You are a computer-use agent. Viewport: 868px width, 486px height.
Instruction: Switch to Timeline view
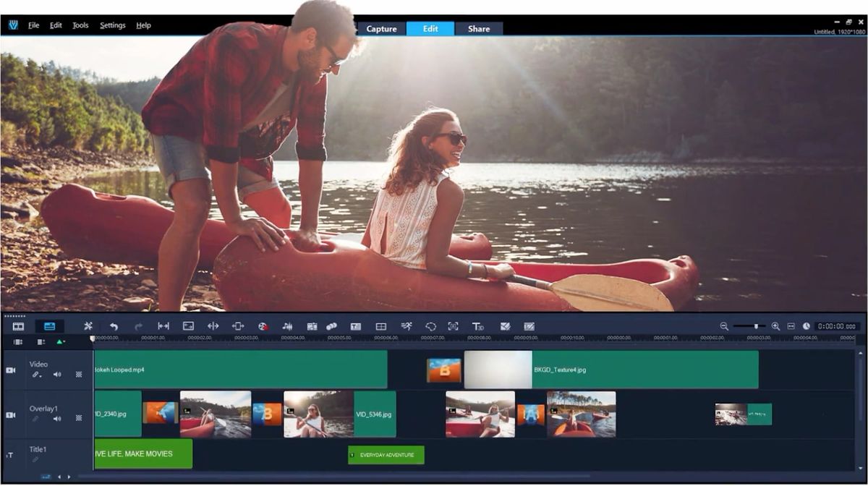point(50,327)
